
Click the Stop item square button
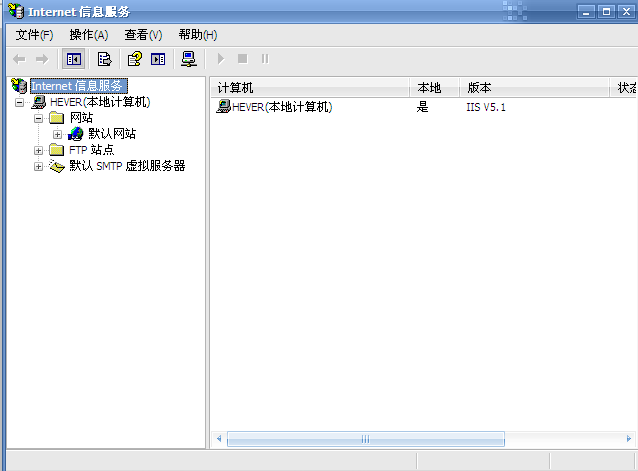click(x=243, y=59)
